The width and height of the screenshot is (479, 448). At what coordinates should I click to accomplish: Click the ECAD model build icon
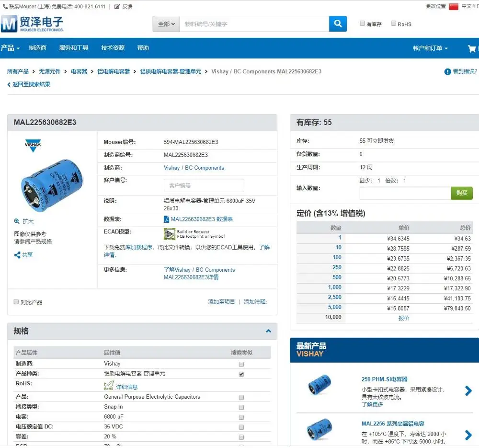[169, 234]
